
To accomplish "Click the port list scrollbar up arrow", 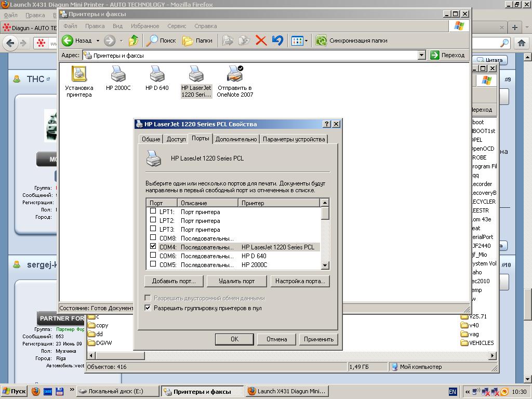I will (x=325, y=203).
